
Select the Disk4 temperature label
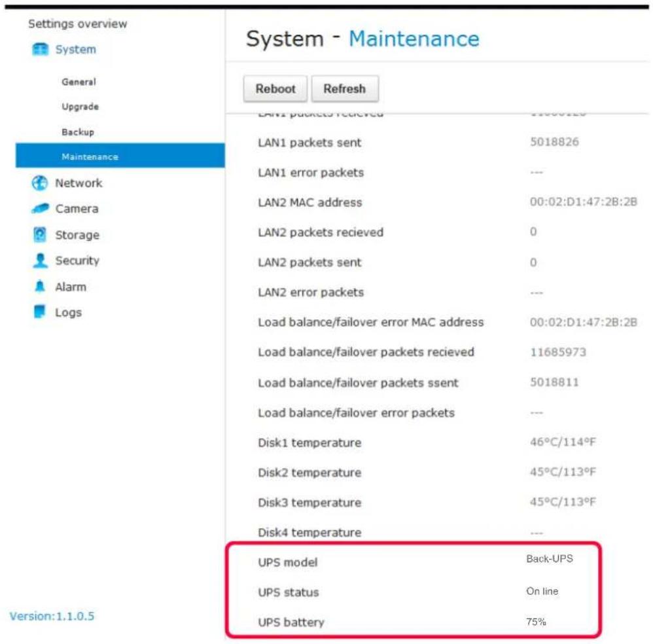pyautogui.click(x=309, y=532)
